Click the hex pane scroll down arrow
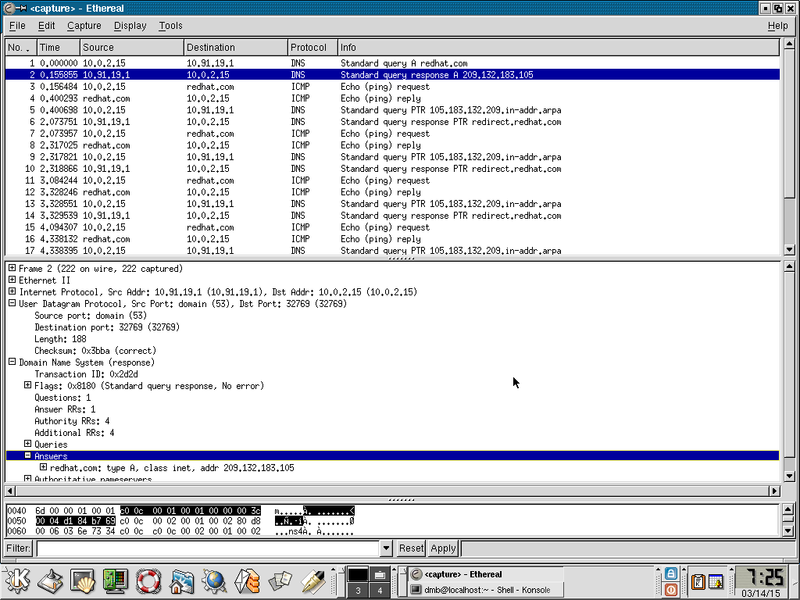800x600 pixels. (789, 531)
